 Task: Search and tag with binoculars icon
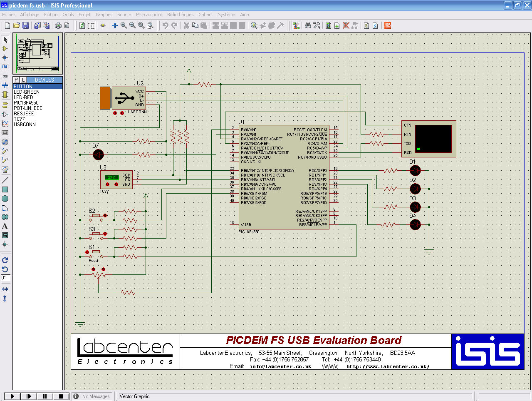308,25
